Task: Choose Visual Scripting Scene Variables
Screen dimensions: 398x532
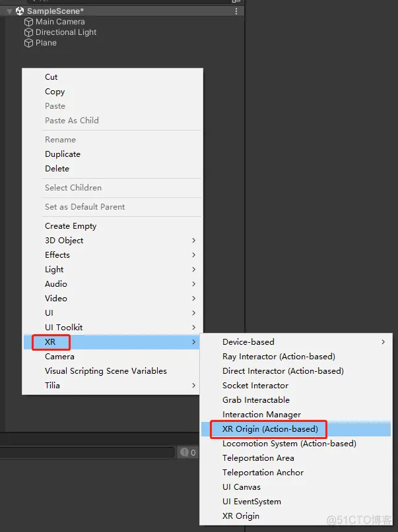Action: tap(112, 371)
